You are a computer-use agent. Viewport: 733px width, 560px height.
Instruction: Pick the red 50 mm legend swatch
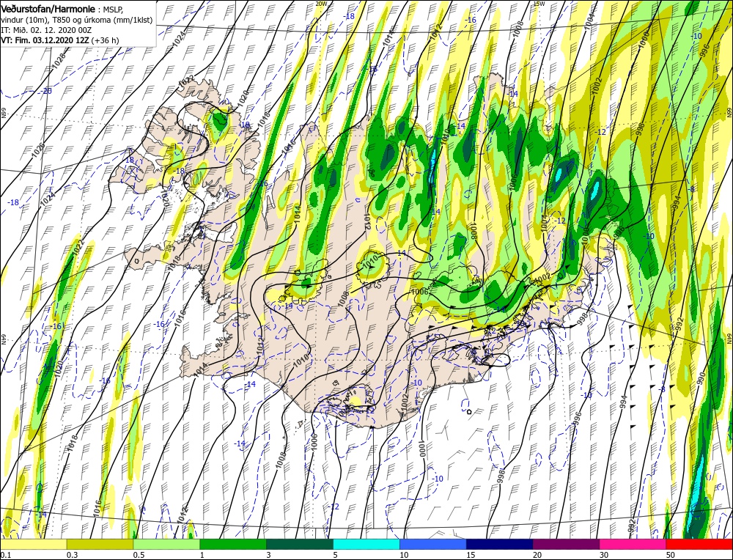coord(699,544)
